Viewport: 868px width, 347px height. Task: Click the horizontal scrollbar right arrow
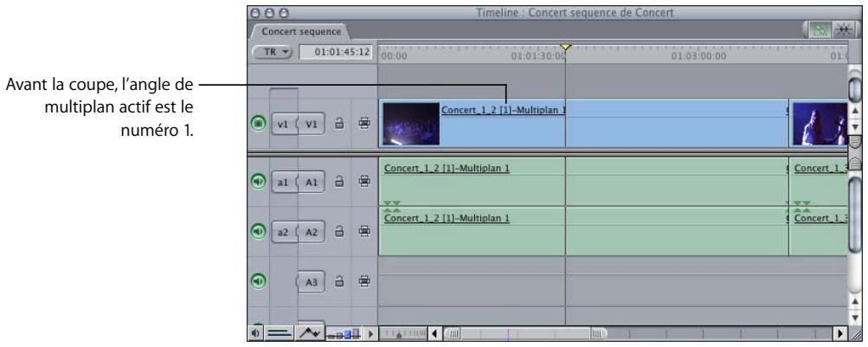[x=841, y=333]
